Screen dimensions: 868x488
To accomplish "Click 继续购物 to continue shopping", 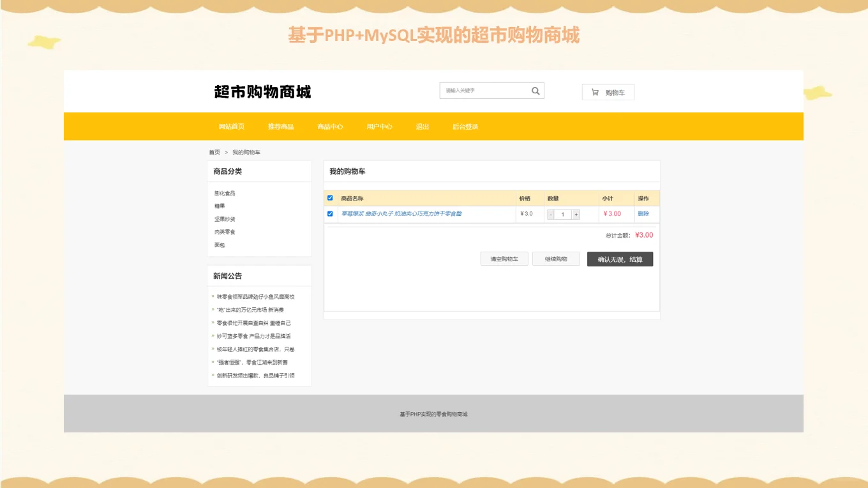I will (555, 259).
